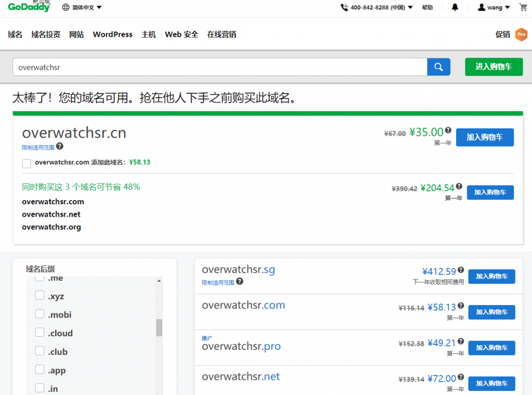
Task: Click overwatchsr.org in the bundle list
Action: tap(51, 227)
